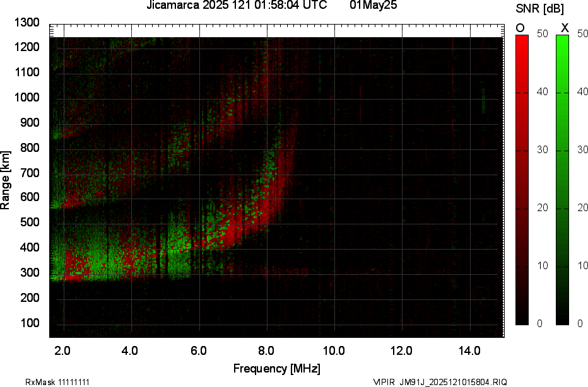Click the '1200' range tick label
588x387 pixels.
click(x=27, y=47)
